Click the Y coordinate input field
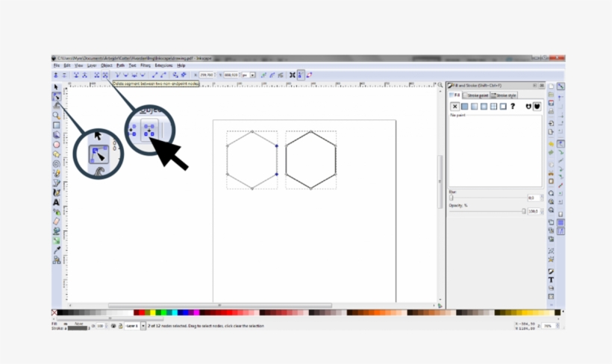The height and width of the screenshot is (364, 612). [231, 75]
